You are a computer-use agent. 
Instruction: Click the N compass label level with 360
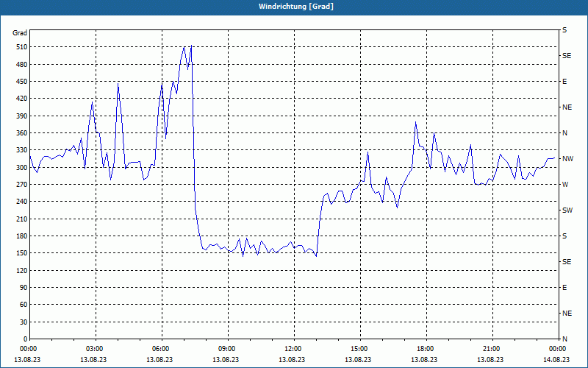[564, 133]
